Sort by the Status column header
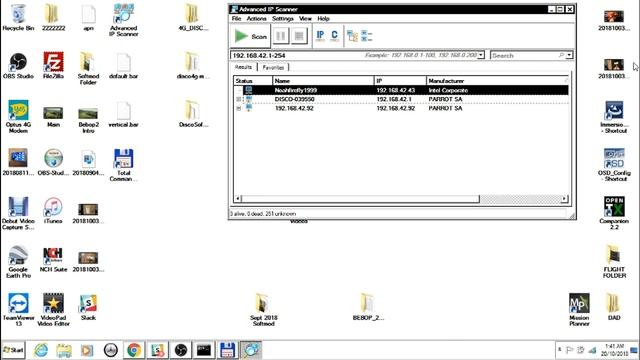Viewport: 640px width, 360px height. click(253, 81)
